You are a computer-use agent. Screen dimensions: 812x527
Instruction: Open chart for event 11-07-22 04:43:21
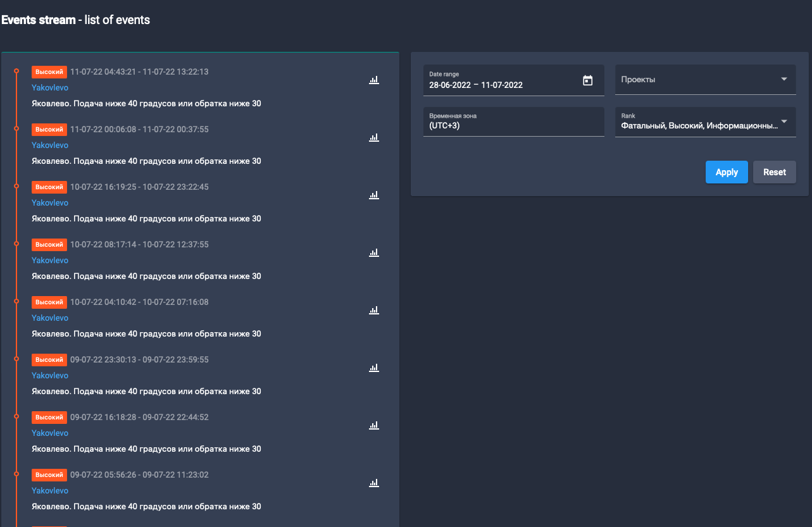point(373,80)
